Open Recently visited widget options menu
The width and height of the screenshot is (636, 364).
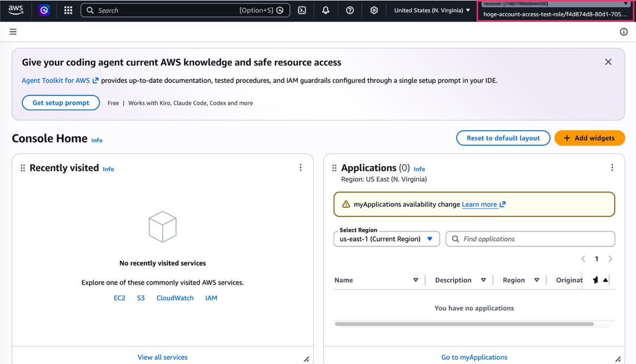[x=301, y=168]
